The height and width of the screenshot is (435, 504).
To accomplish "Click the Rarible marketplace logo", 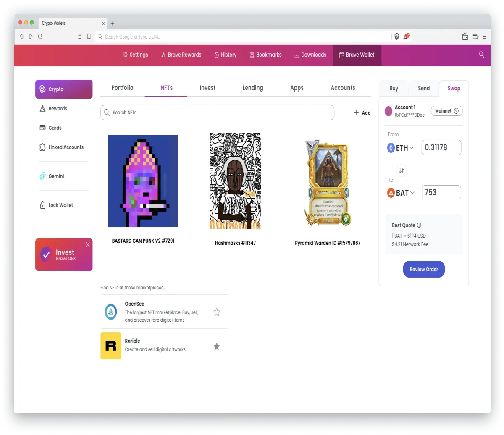I will [111, 346].
